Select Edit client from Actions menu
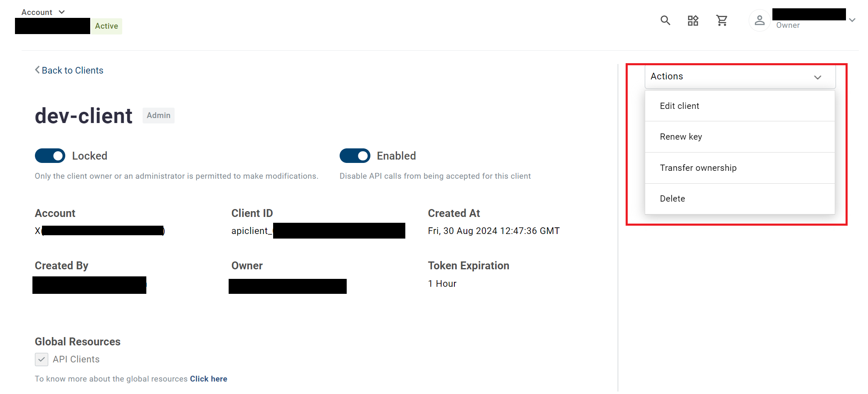868x394 pixels. click(679, 106)
